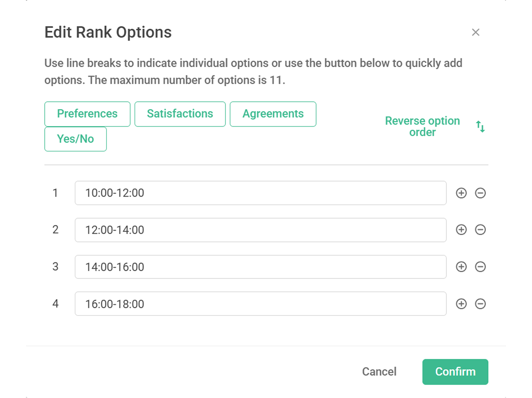Add an option below 16:00-18:00
The image size is (532, 398).
(x=461, y=304)
